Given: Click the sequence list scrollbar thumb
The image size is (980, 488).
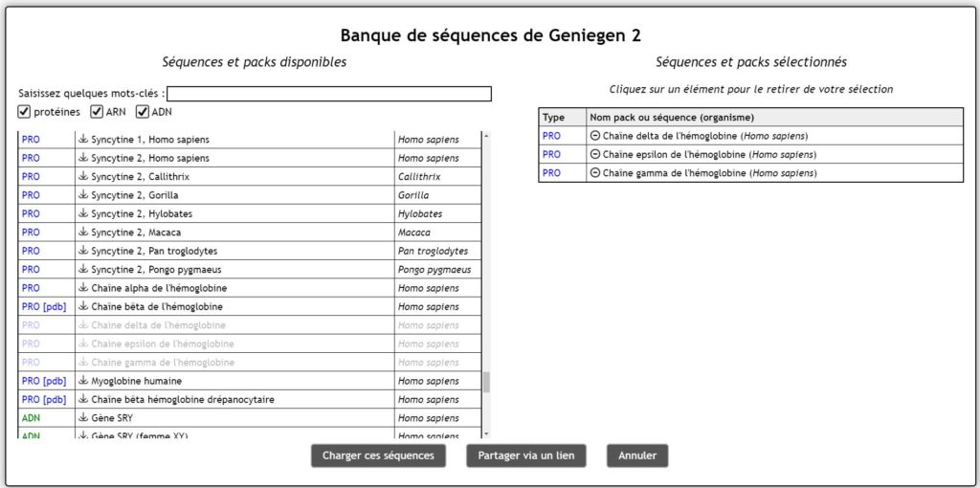Looking at the screenshot, I should 486,383.
